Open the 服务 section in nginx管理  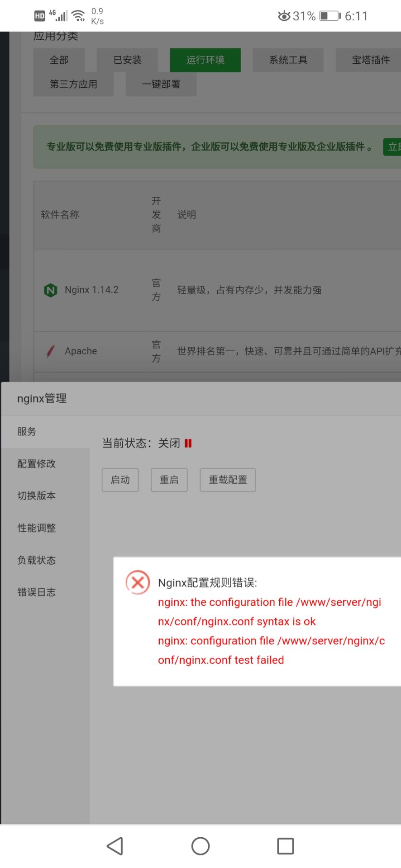click(45, 432)
